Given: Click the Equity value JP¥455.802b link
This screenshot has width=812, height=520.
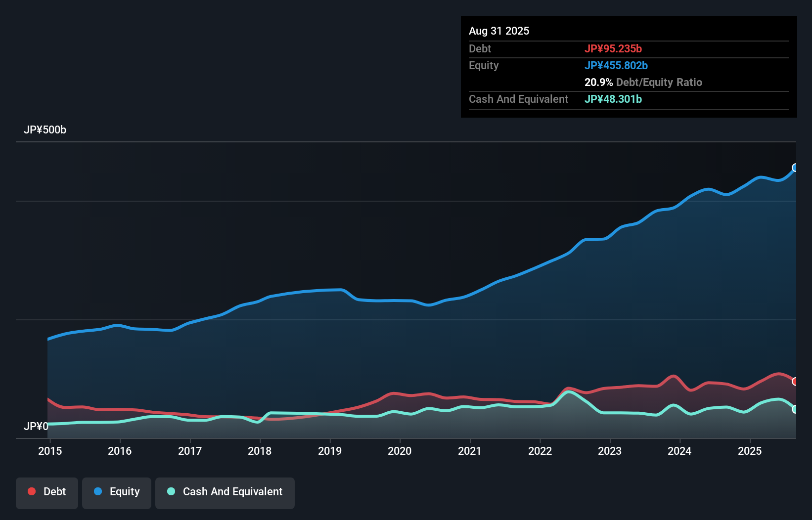Looking at the screenshot, I should [x=617, y=65].
